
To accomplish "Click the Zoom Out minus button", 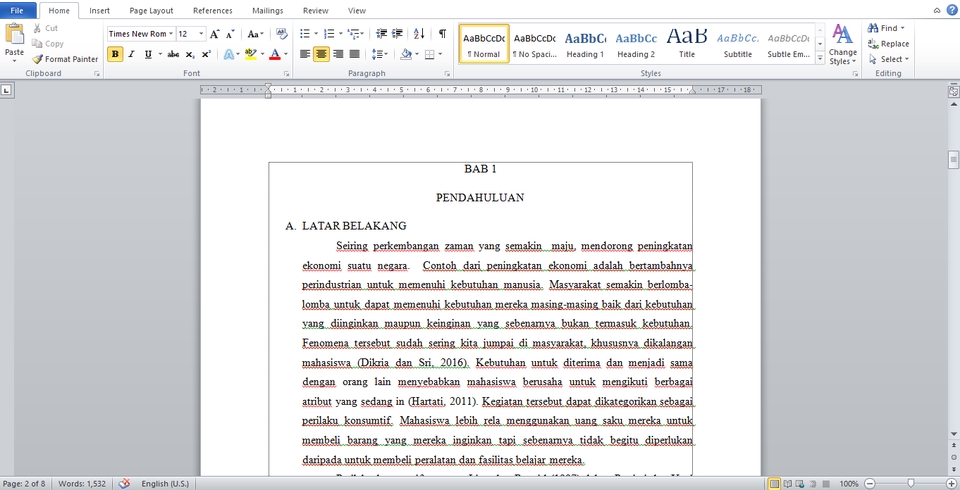I will tap(869, 484).
